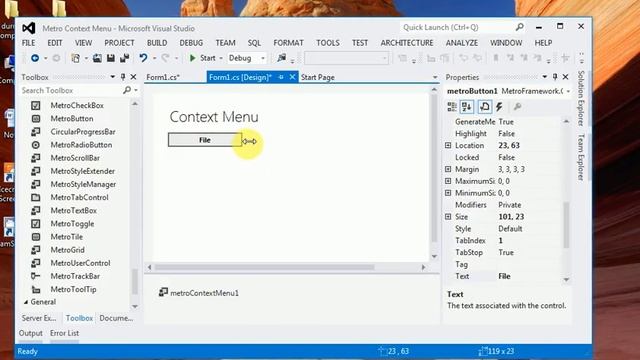Open the Toolbox panel options dropdown
640x360 pixels.
(112, 77)
